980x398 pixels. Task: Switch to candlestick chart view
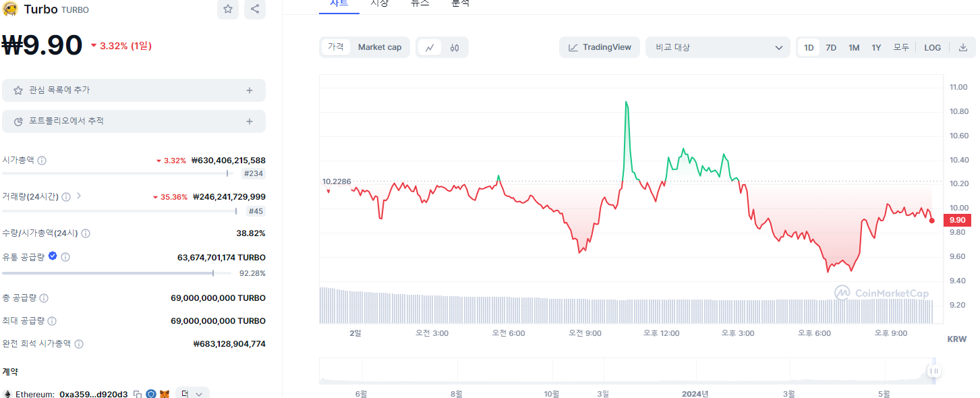[455, 47]
